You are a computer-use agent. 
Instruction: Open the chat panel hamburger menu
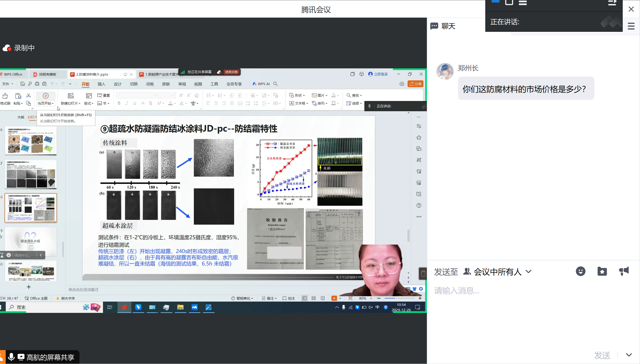631,26
